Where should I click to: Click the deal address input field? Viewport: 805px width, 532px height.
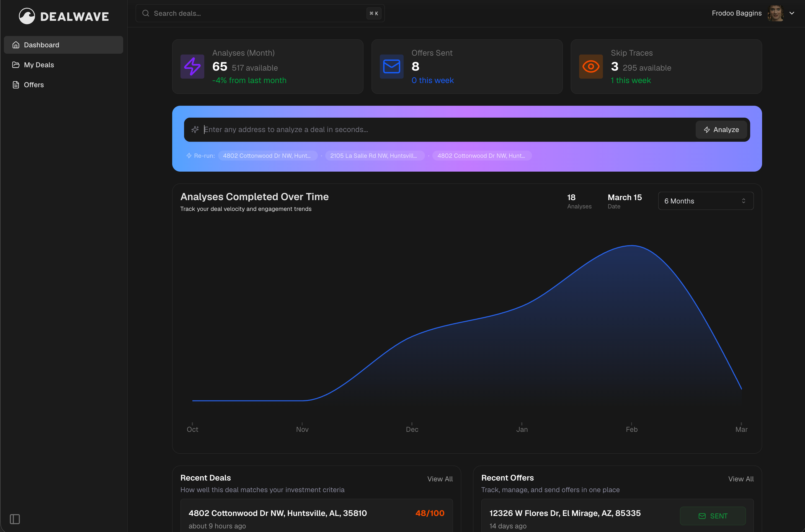[x=407, y=129]
